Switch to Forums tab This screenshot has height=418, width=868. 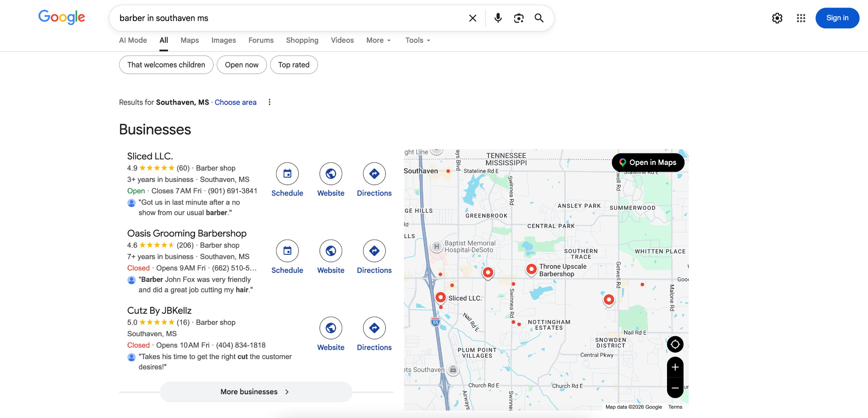261,40
